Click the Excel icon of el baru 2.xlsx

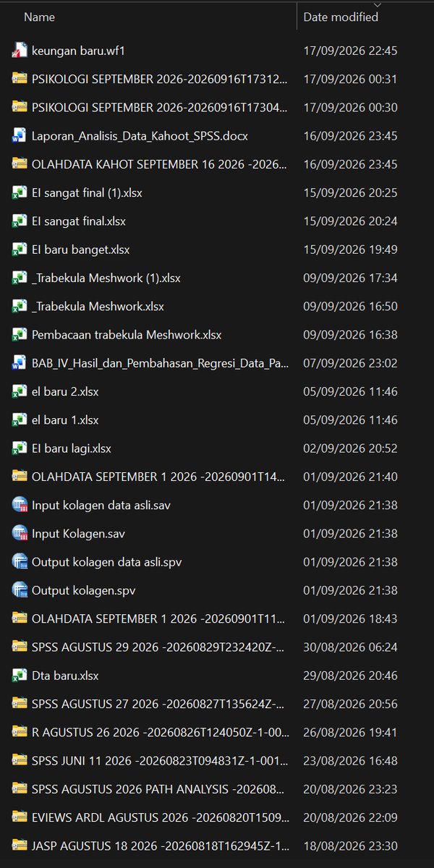[20, 391]
